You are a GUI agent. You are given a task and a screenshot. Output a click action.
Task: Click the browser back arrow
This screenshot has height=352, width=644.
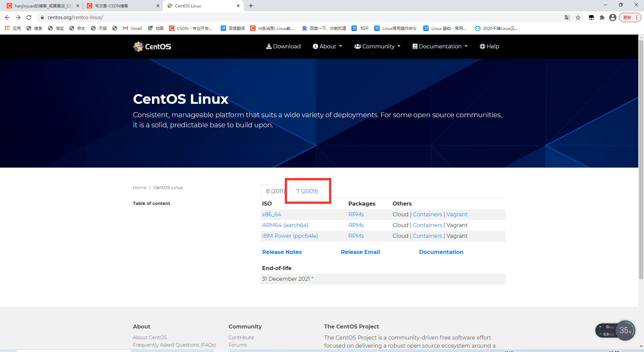(7, 17)
